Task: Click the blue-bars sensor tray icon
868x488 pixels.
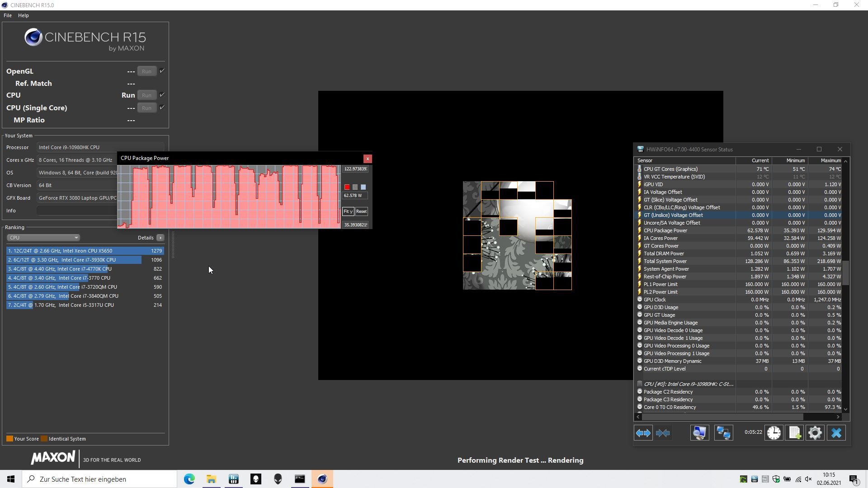Action: tap(754, 479)
